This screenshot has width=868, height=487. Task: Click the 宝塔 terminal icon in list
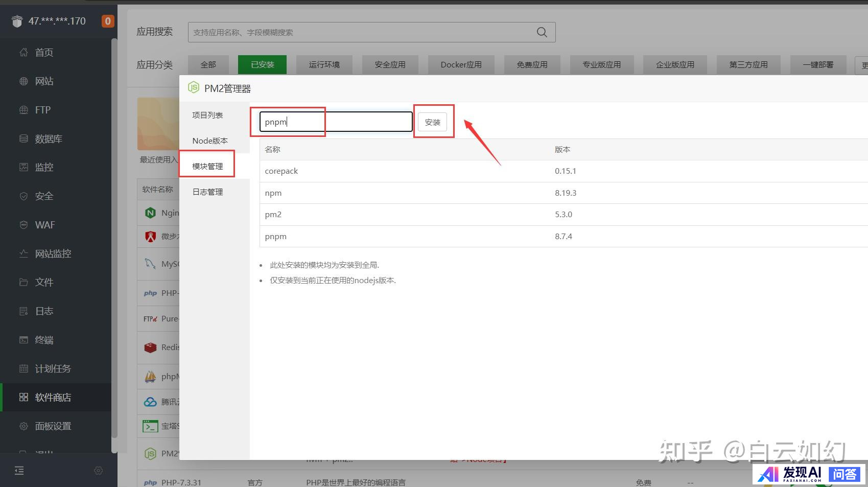150,426
